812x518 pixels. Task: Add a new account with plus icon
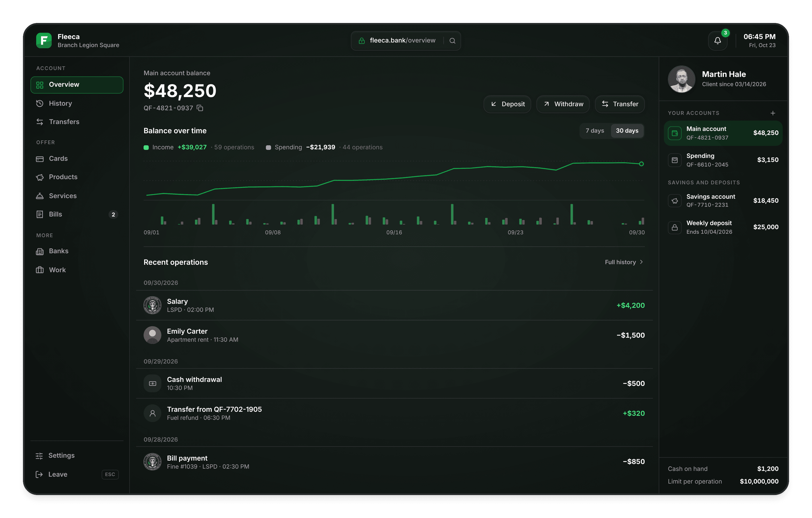[x=773, y=113]
